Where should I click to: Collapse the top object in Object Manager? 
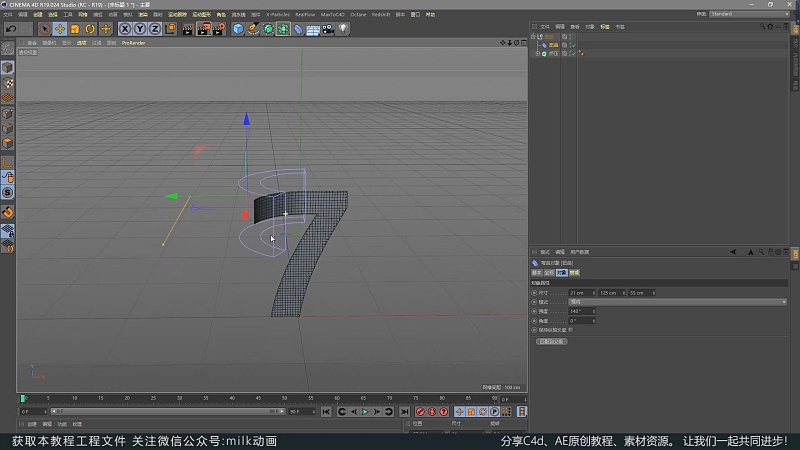click(533, 37)
